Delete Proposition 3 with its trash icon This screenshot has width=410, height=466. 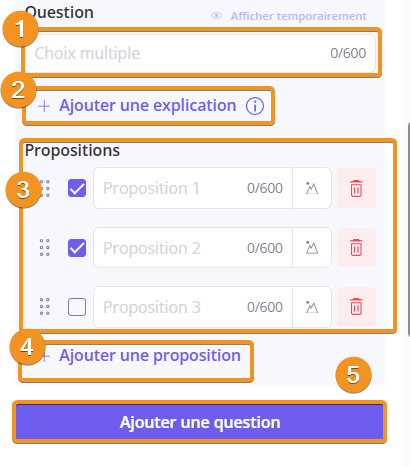[x=356, y=307]
